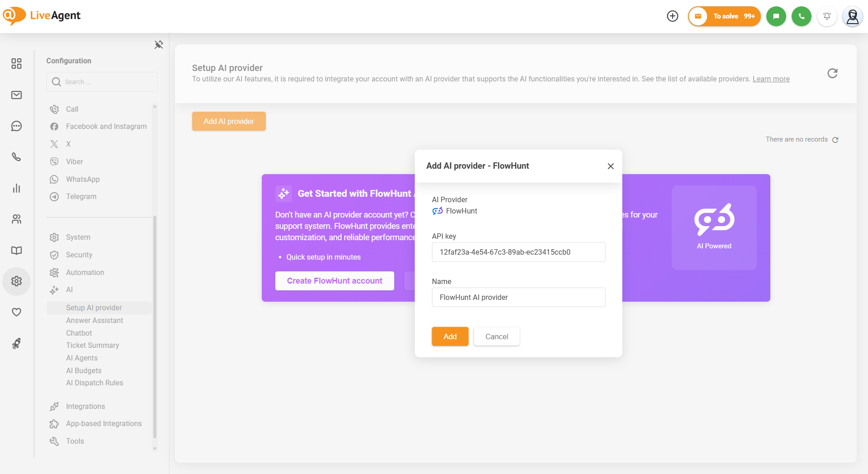Open the knowledge base book icon
The width and height of the screenshot is (868, 474).
coord(16,251)
